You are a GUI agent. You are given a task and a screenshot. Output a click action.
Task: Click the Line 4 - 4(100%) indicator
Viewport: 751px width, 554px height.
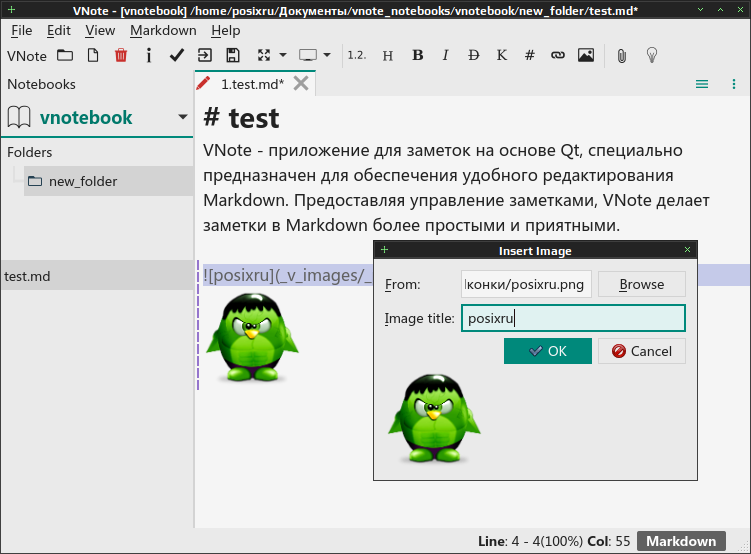coord(530,541)
